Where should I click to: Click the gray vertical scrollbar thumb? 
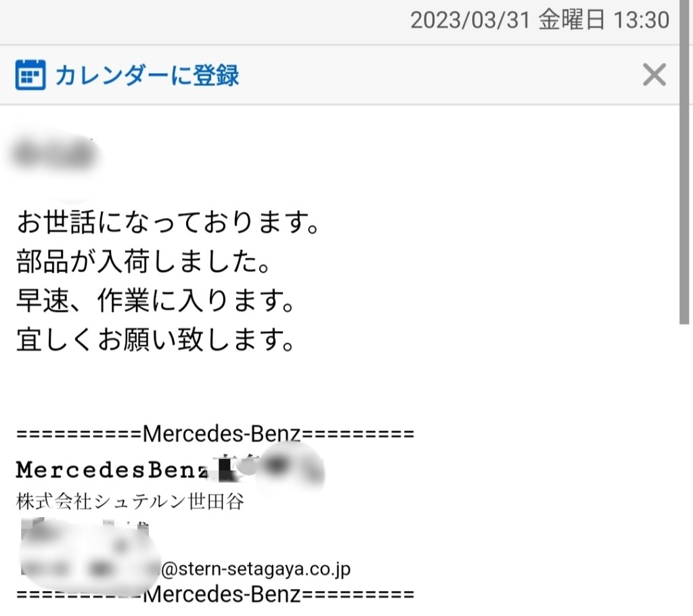684,162
